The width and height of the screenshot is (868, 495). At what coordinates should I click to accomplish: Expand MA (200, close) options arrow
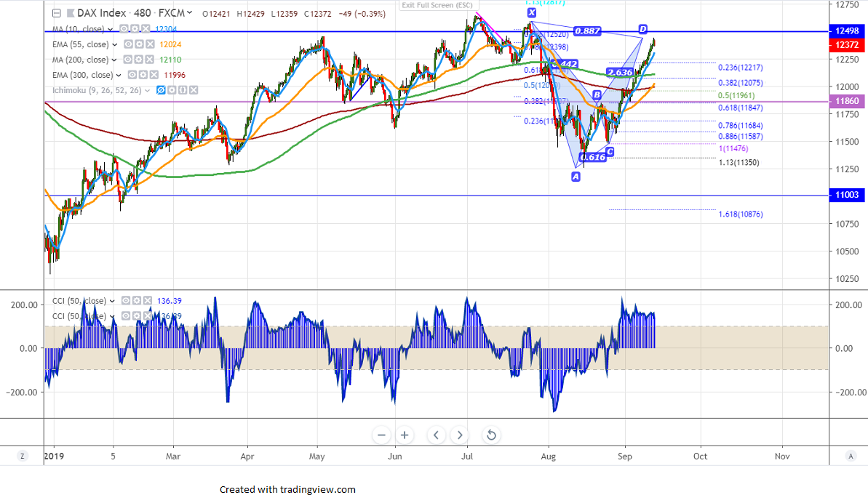(x=114, y=60)
